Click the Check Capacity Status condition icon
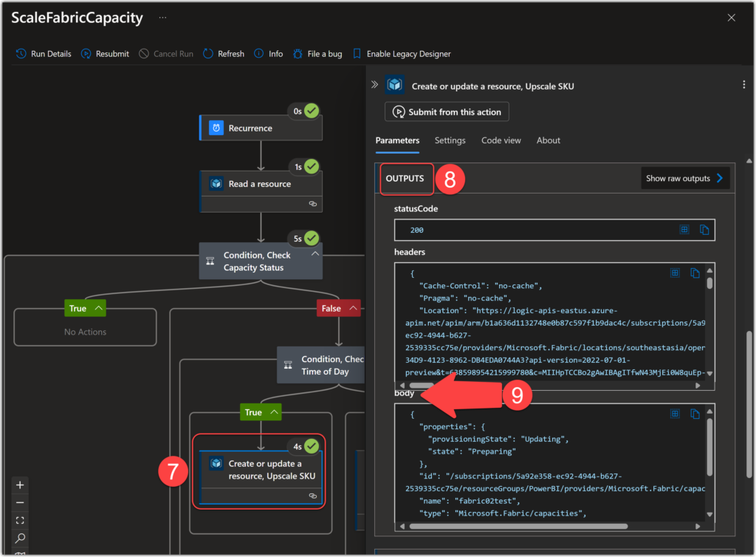 (210, 261)
